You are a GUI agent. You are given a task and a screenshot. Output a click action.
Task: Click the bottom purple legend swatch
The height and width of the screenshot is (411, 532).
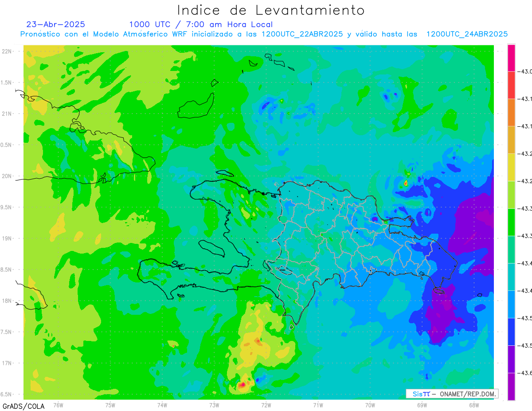[x=511, y=386]
